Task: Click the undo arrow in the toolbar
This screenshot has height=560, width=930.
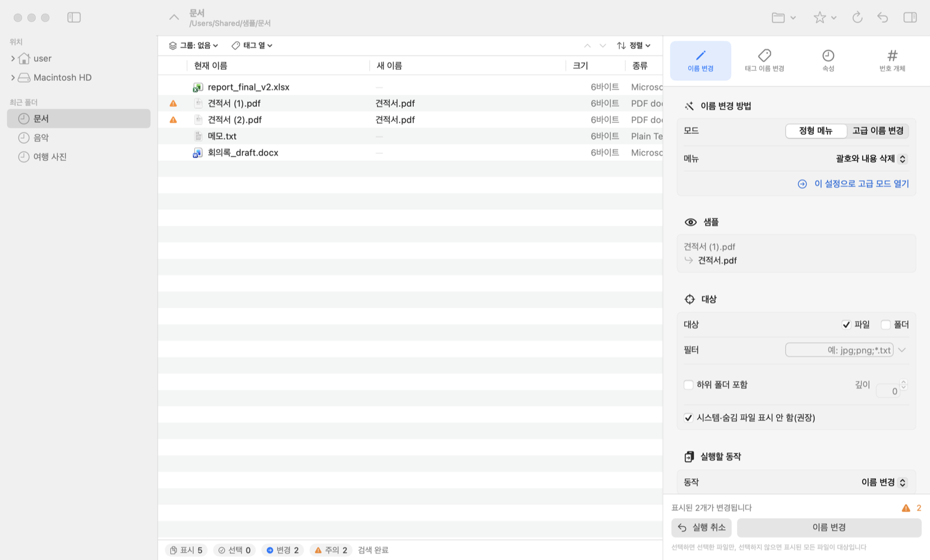Action: tap(882, 17)
